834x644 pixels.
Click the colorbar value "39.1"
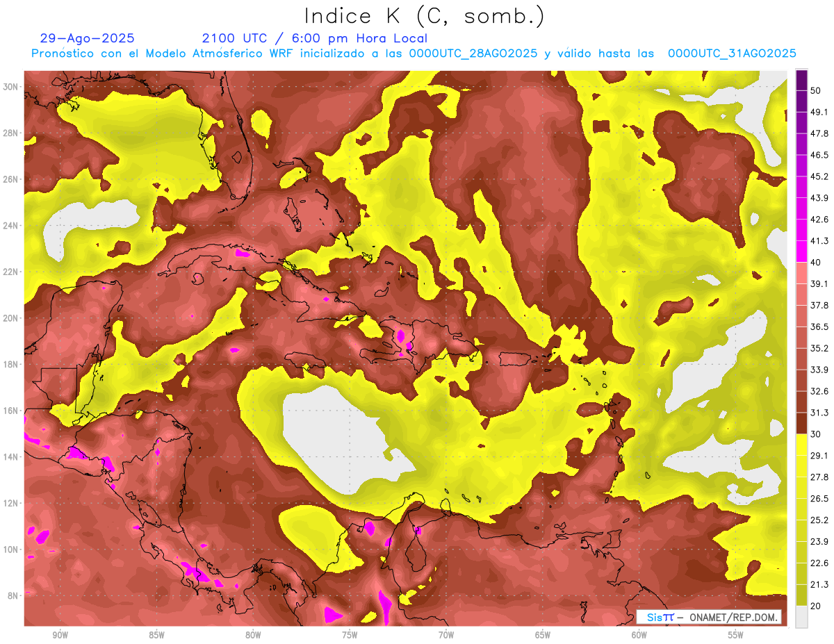[x=819, y=283]
